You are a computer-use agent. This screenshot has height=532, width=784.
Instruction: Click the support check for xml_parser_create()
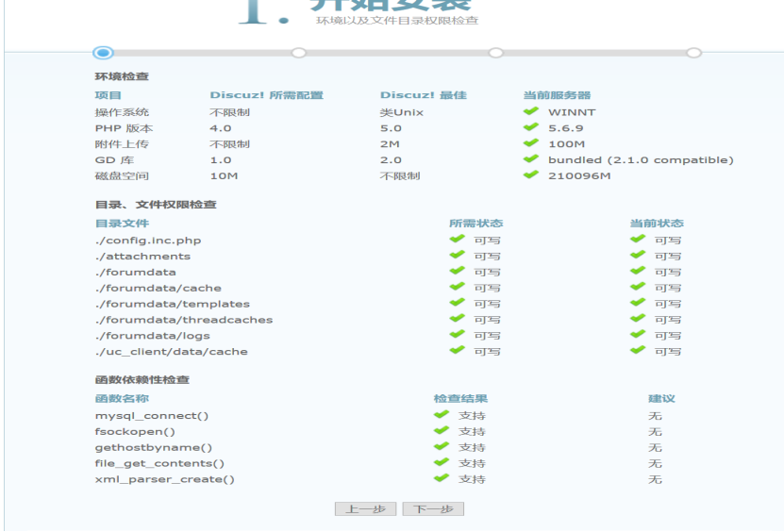tap(442, 478)
